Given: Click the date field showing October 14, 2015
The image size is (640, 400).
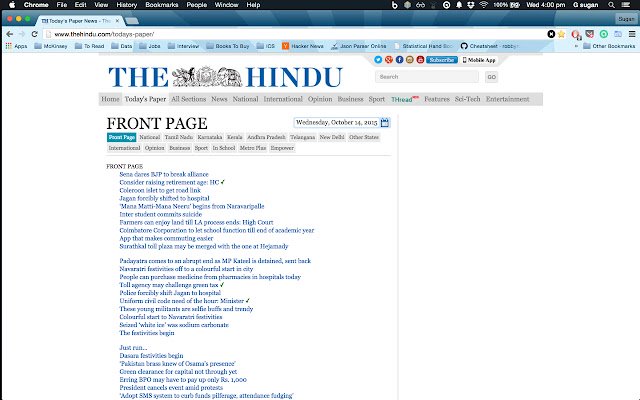Looking at the screenshot, I should (336, 122).
